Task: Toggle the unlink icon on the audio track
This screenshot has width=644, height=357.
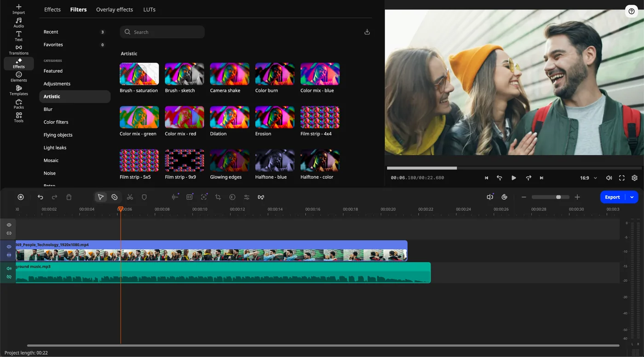Action: pos(9,277)
